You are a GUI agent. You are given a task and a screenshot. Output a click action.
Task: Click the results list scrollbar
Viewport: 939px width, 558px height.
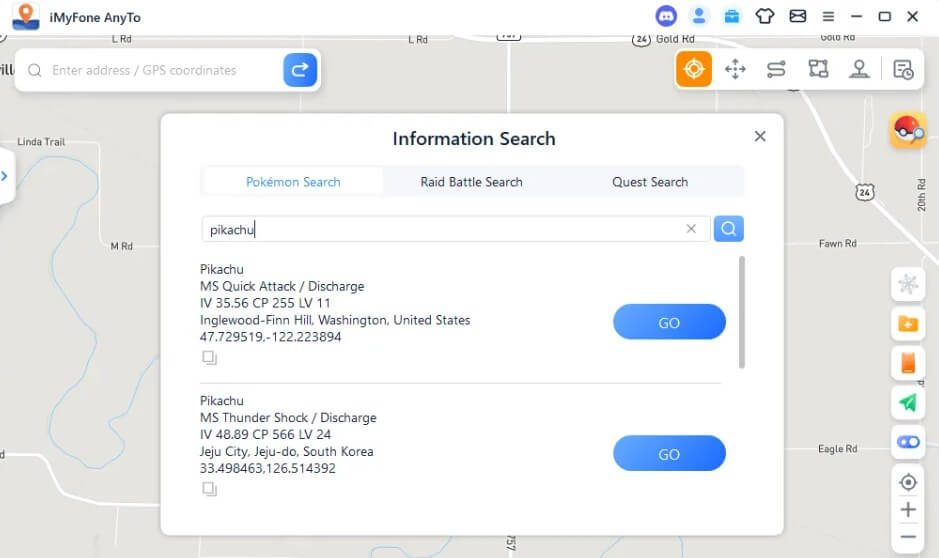742,312
